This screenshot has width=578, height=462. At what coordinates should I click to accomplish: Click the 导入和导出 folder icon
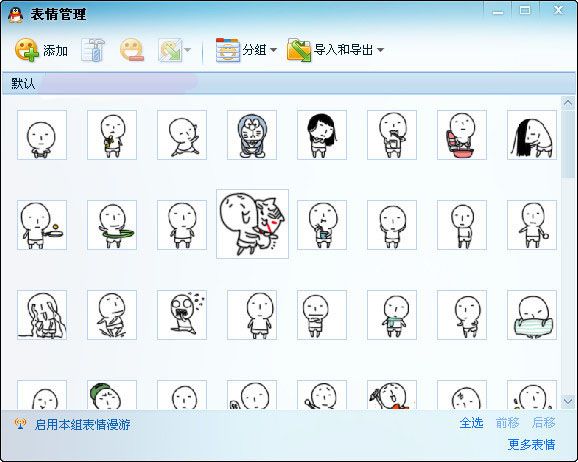299,50
